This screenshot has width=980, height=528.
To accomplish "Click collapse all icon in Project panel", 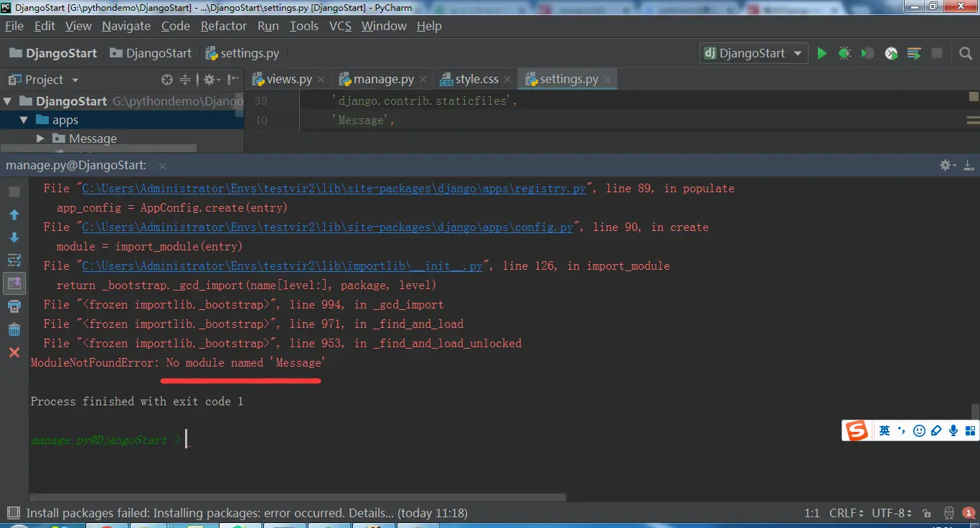I will 185,80.
